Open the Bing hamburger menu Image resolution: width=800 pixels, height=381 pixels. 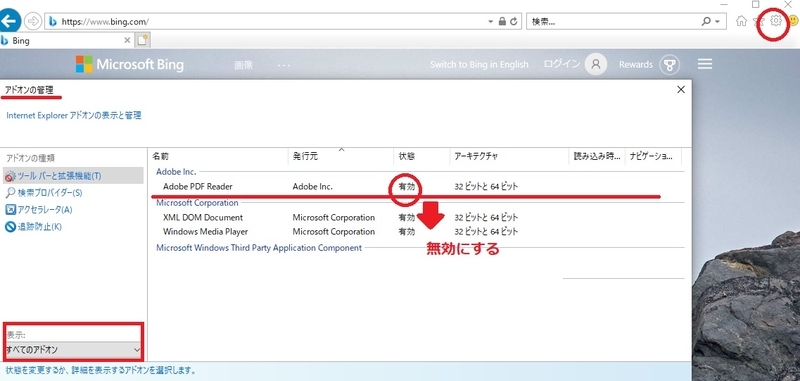pos(705,64)
